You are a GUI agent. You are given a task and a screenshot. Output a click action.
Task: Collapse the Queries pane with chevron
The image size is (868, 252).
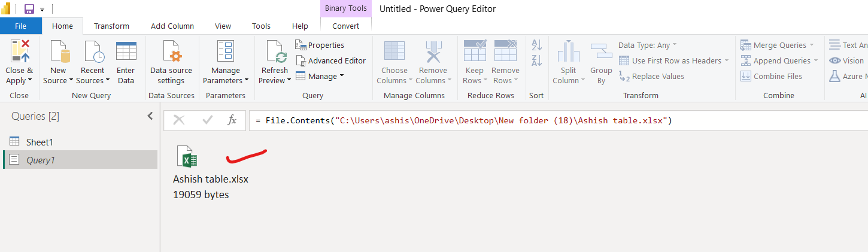tap(150, 116)
